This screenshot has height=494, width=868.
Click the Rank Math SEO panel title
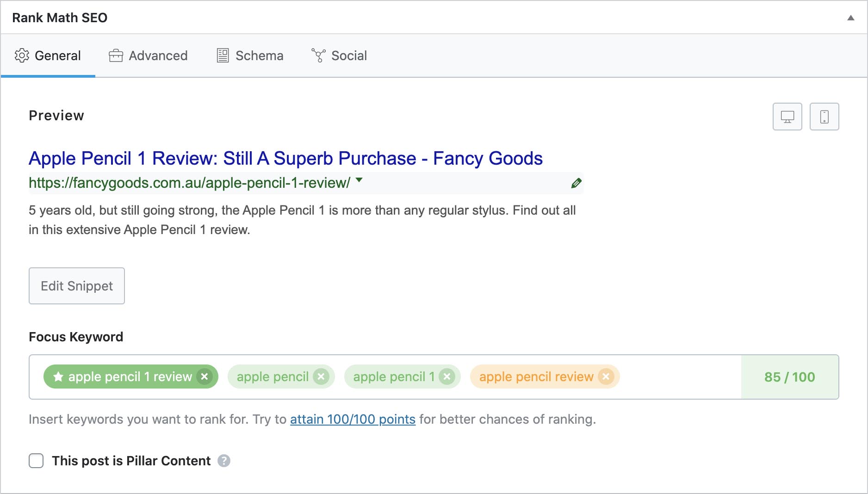pyautogui.click(x=60, y=18)
